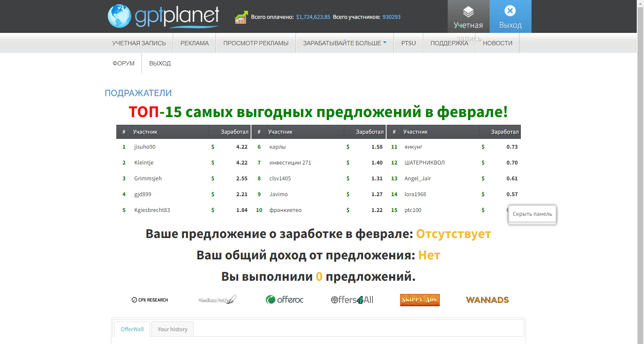Expand the ЗАРАБАТЫВАЙТЕ БОЛЬШЕ dropdown menu
The image size is (644, 344).
(x=345, y=43)
